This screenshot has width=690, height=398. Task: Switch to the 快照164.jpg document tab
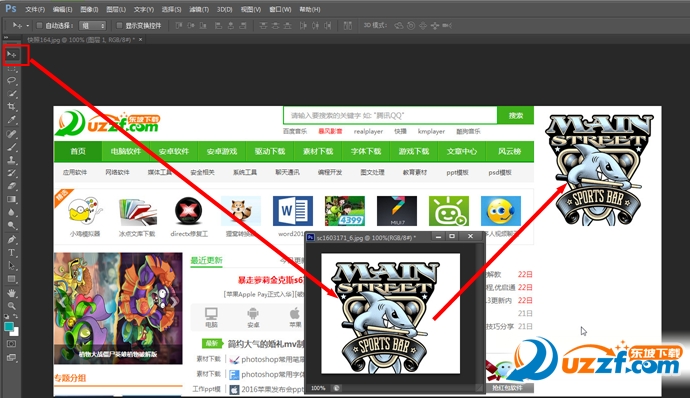81,40
